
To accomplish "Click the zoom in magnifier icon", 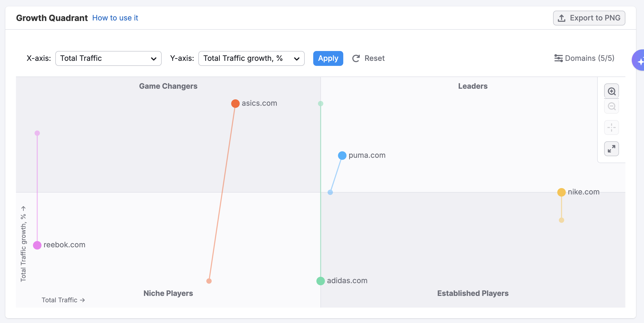I will click(x=612, y=91).
